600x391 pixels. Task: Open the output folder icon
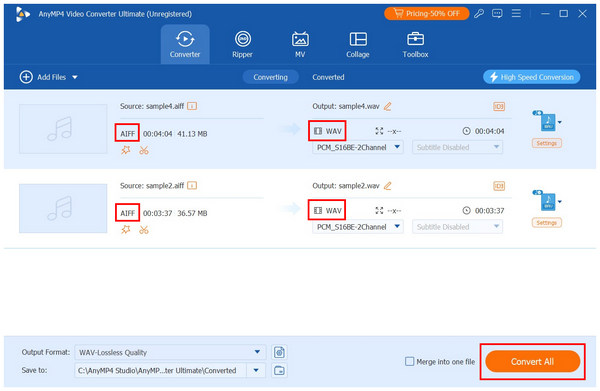click(x=279, y=370)
